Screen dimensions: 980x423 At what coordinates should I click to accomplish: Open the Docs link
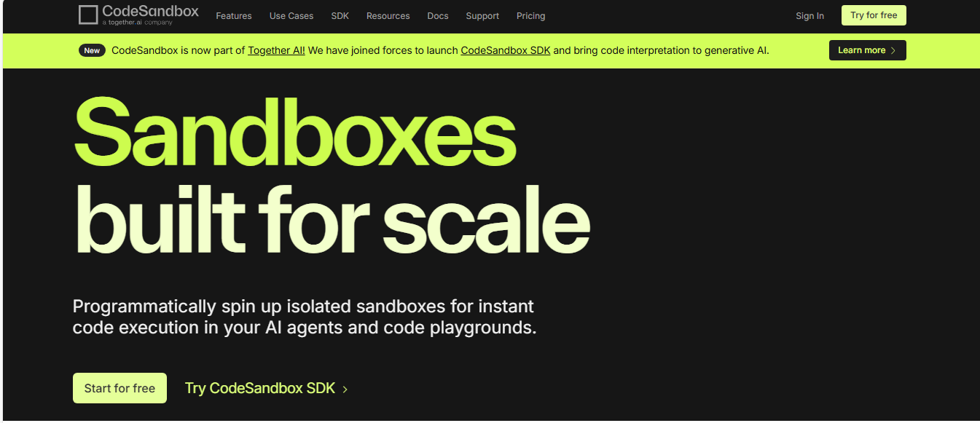(438, 16)
